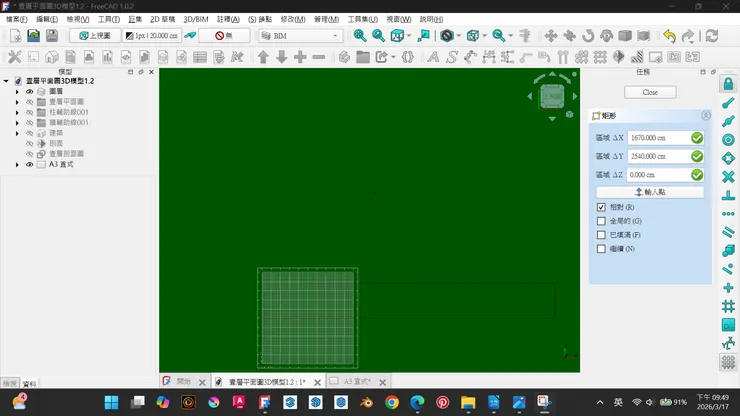
Task: Select the move tool with four arrows
Action: click(x=550, y=35)
